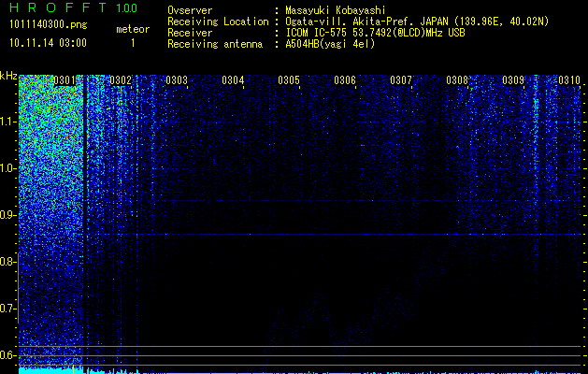Click the date stamp 10.11.14 03:00
Viewport: 588px width, 374px height.
[x=48, y=43]
